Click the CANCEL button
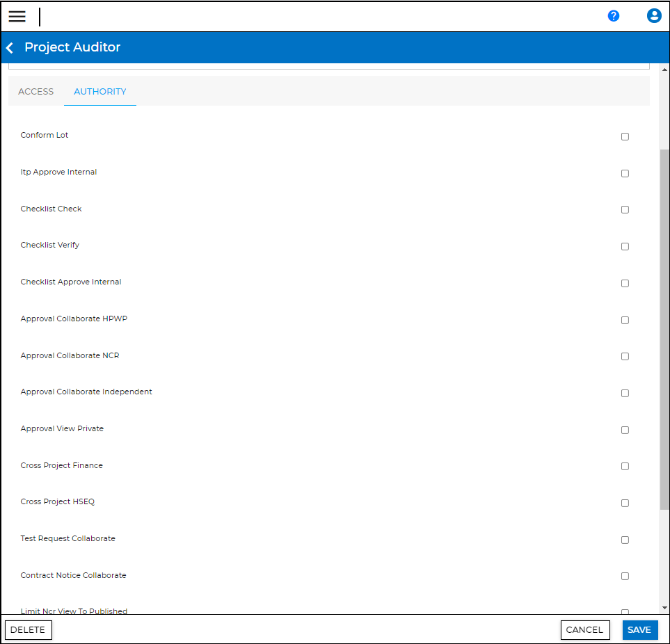The height and width of the screenshot is (644, 670). point(584,630)
